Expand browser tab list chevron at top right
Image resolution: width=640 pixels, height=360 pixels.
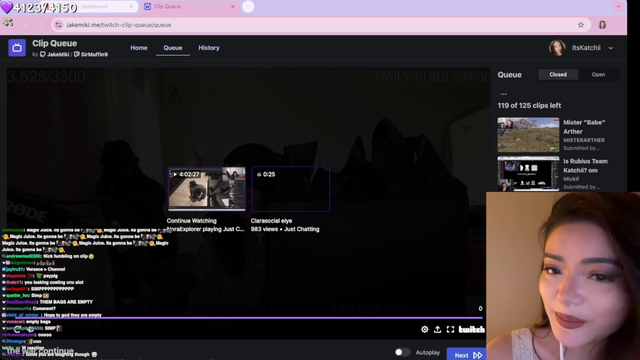[618, 7]
